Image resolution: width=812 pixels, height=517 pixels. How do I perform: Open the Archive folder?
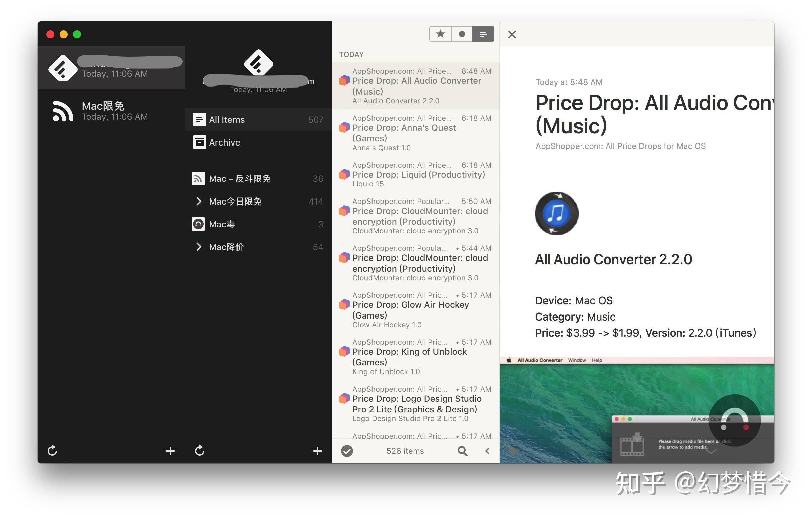(258, 142)
